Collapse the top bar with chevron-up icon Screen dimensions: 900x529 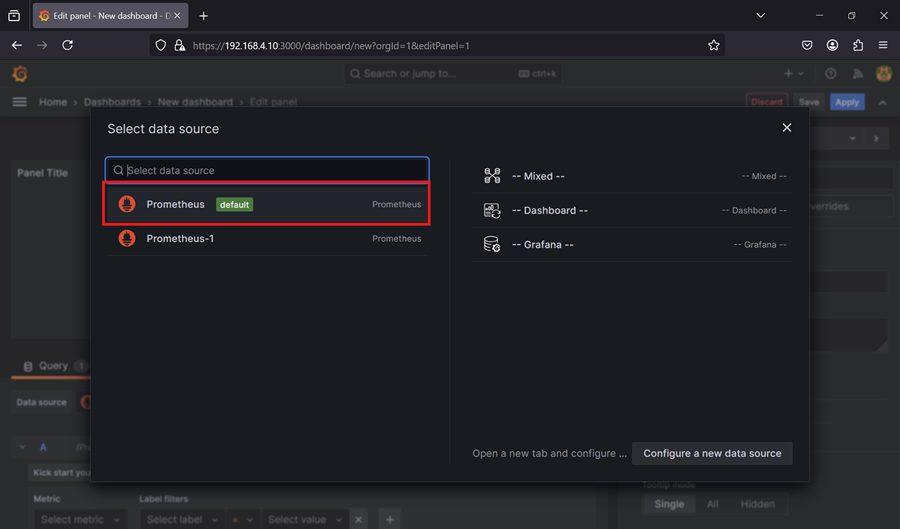coord(882,103)
